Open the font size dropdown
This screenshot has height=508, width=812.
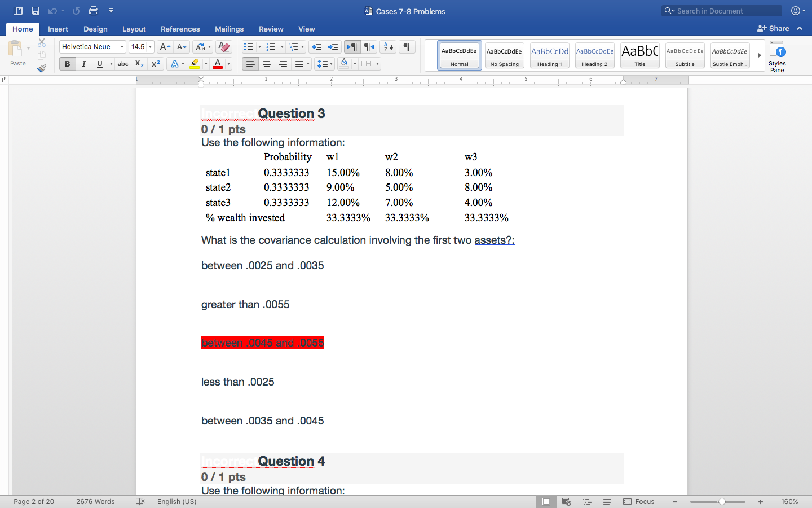click(151, 46)
